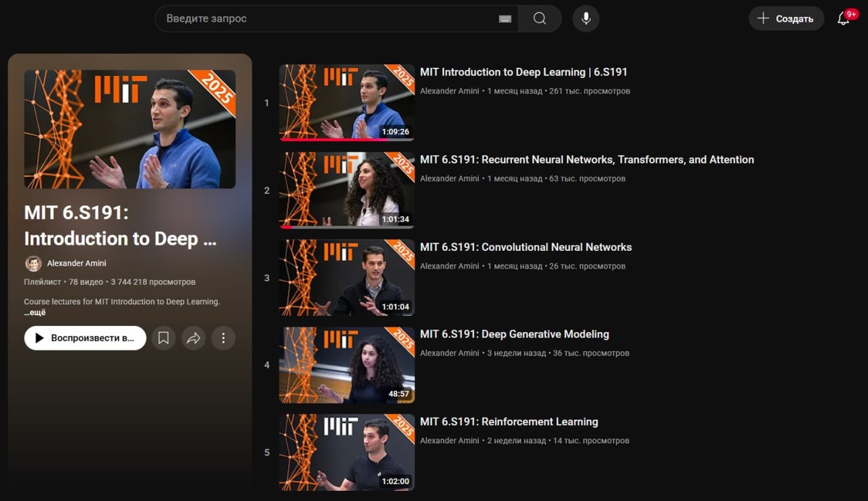Click Alexander Amini under Introduction to Deep Learning video

450,91
